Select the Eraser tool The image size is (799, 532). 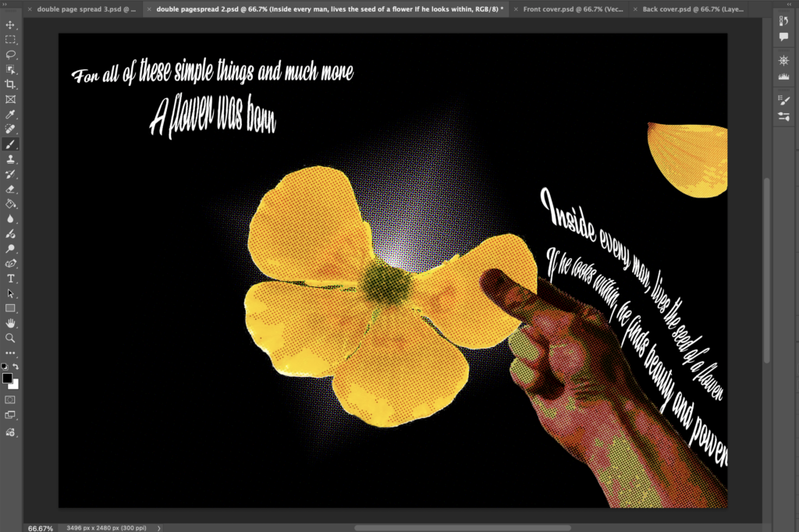[11, 189]
